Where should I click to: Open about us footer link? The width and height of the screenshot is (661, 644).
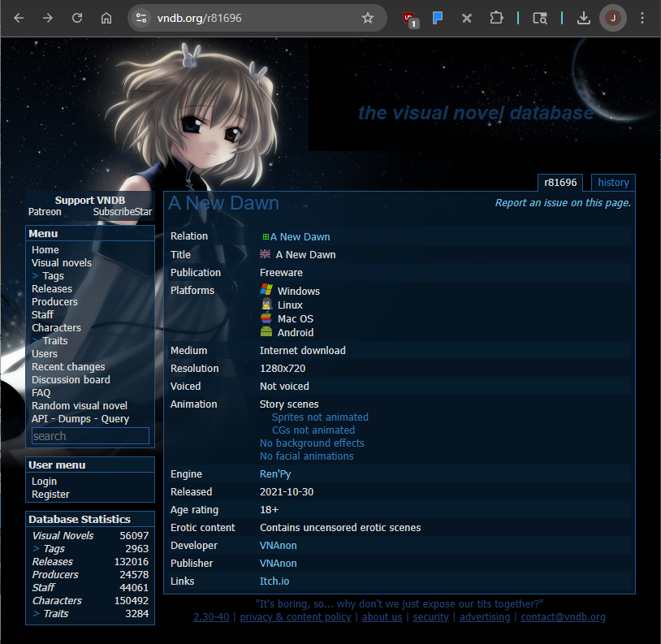382,617
